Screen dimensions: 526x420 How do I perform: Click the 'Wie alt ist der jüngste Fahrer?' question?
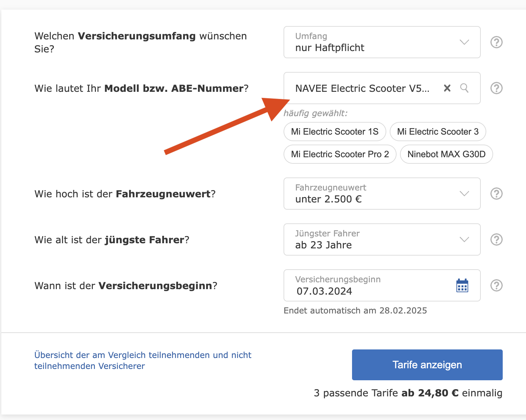coord(112,240)
